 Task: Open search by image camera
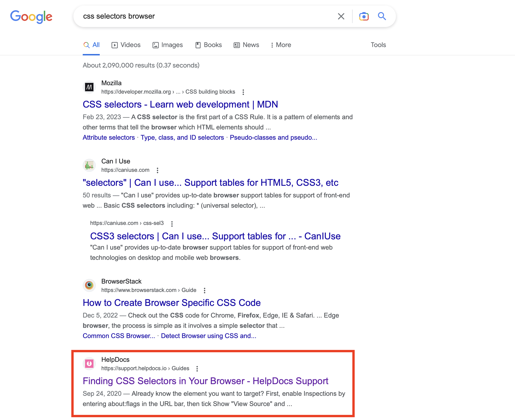[364, 17]
